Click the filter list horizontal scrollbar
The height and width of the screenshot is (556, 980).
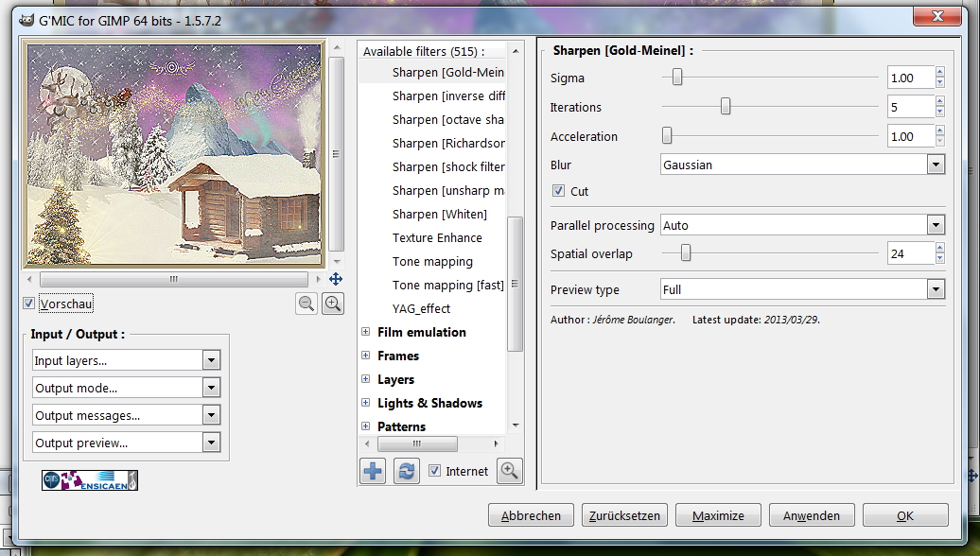pyautogui.click(x=417, y=443)
